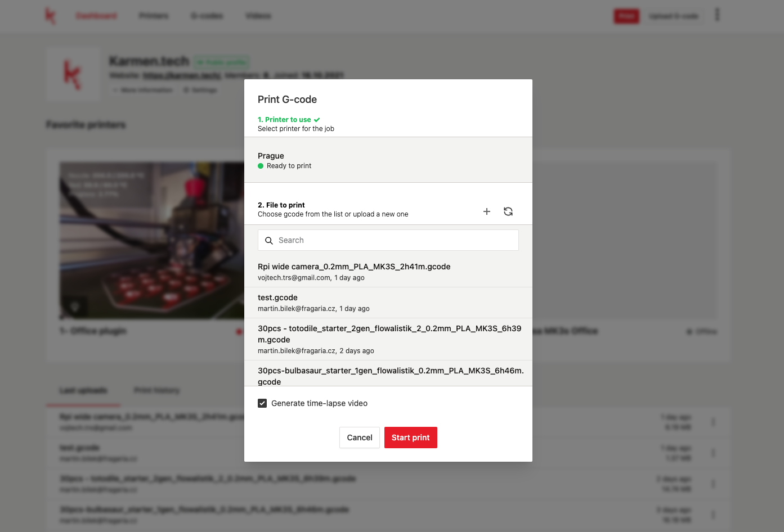Screen dimensions: 784x532
Task: Choose the test.gcode file
Action: coord(388,303)
